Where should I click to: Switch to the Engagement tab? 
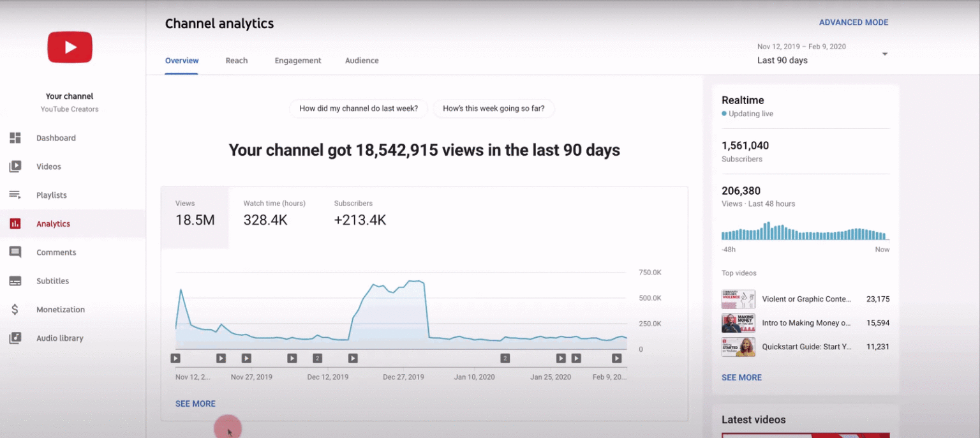[x=297, y=60]
